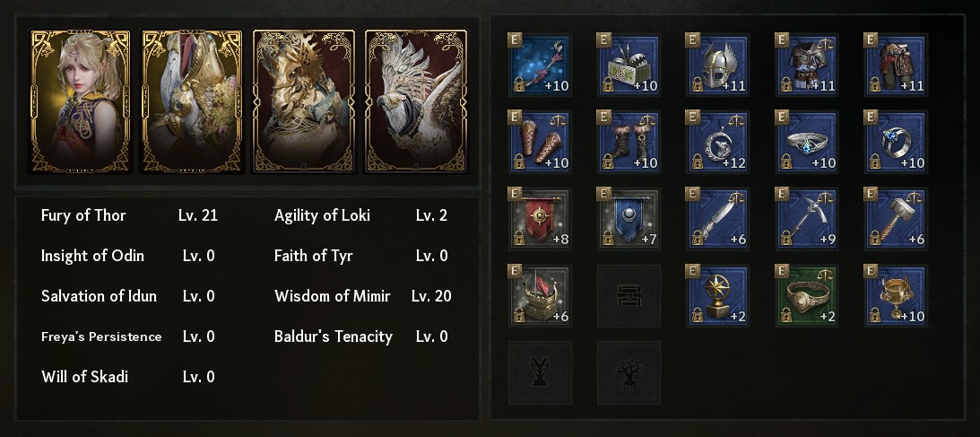Select the +8 red banner item
Image resolution: width=980 pixels, height=437 pixels.
point(540,219)
